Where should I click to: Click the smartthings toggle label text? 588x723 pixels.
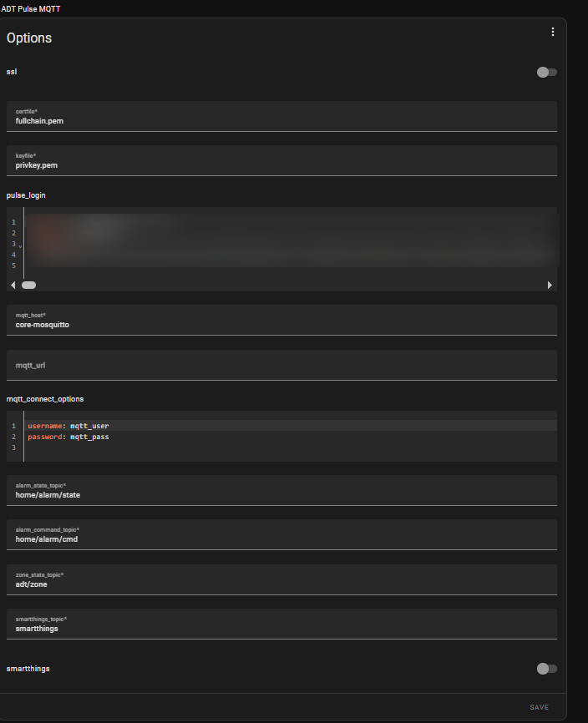tap(28, 669)
